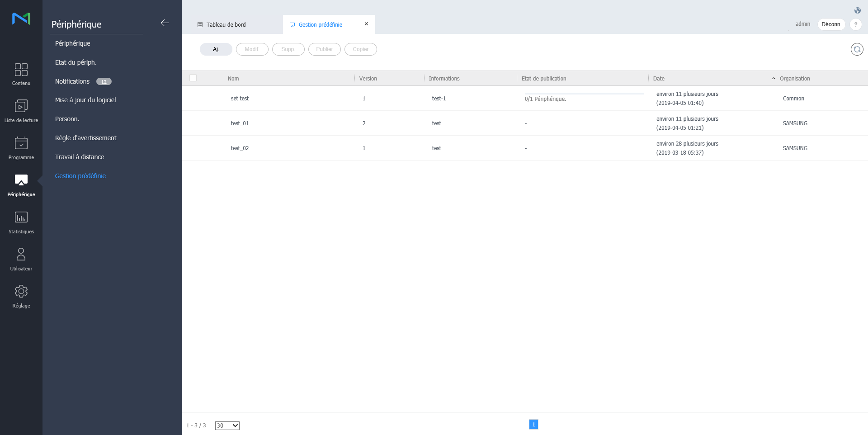The width and height of the screenshot is (868, 435).
Task: Open the Réglage gear icon
Action: click(21, 292)
